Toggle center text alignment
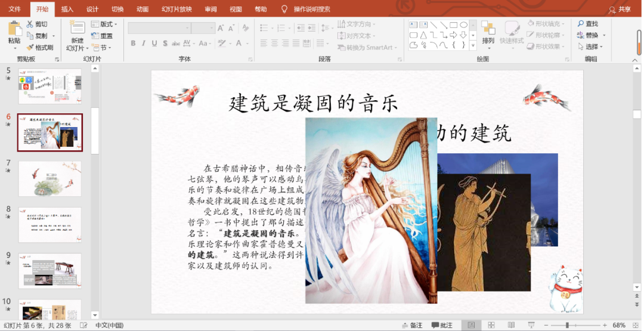The width and height of the screenshot is (644, 331). point(274,43)
